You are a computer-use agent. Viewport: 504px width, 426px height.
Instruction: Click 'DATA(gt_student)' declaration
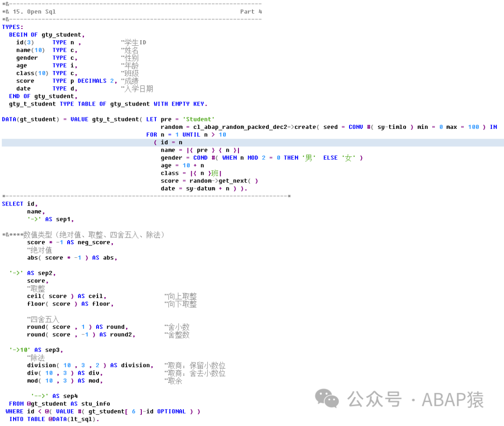(30, 120)
